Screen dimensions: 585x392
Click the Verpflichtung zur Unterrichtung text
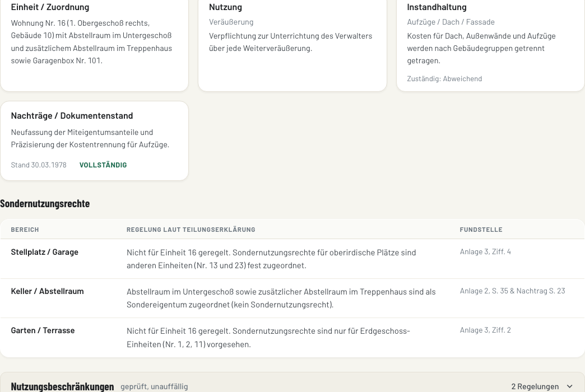(x=291, y=42)
